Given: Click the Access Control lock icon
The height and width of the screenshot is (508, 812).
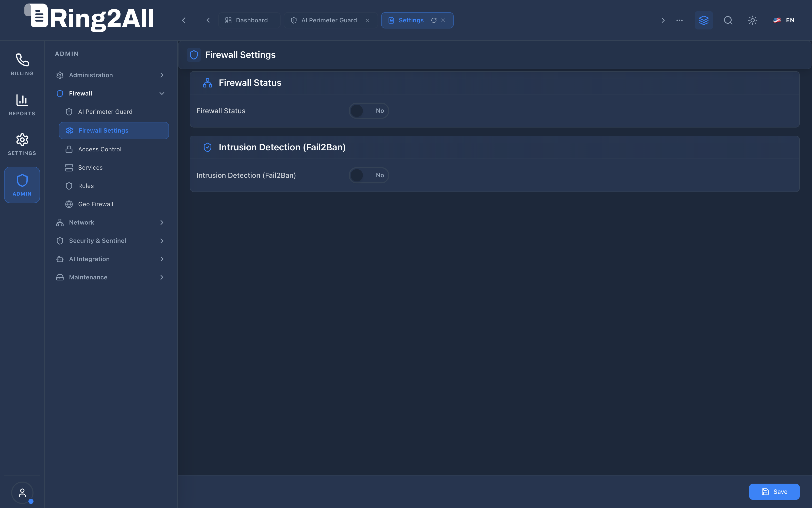Looking at the screenshot, I should [x=69, y=149].
